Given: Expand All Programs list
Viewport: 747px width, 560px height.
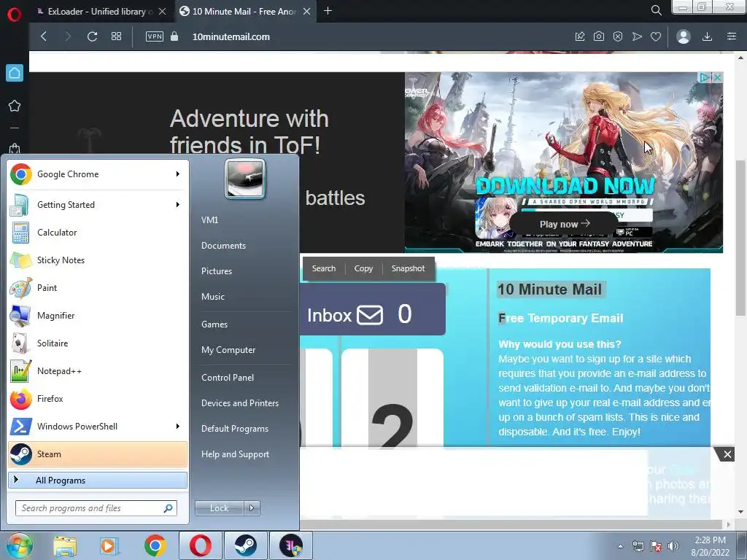Looking at the screenshot, I should point(98,480).
